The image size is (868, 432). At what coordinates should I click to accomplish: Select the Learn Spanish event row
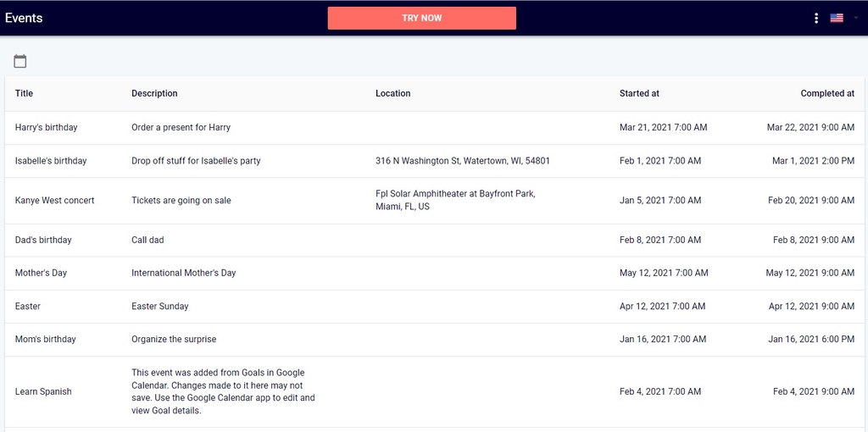435,391
